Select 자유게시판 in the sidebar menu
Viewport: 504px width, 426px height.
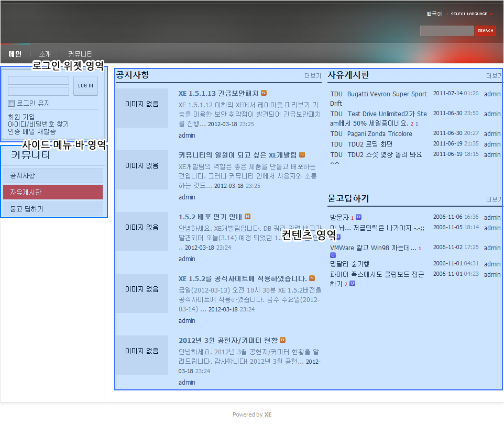click(53, 192)
